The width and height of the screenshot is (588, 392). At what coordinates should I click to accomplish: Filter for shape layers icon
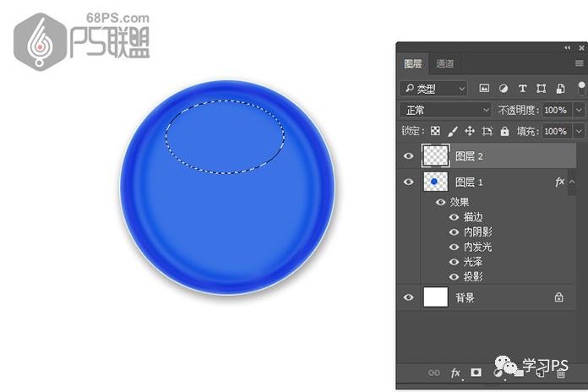(541, 88)
